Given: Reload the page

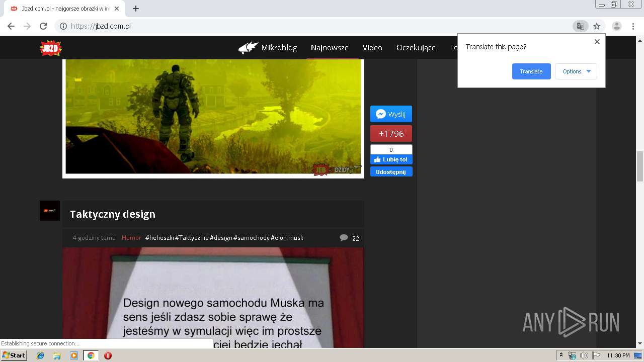Looking at the screenshot, I should (x=43, y=26).
